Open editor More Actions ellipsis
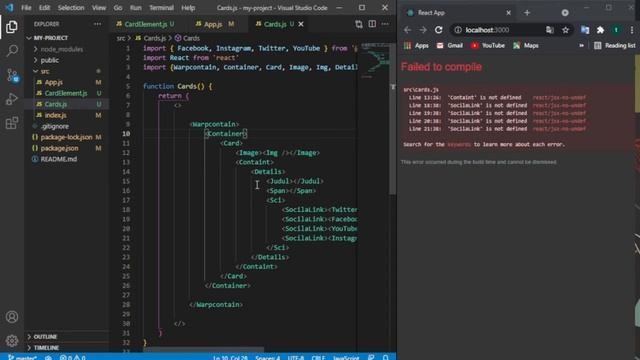The image size is (640, 360). tap(385, 24)
